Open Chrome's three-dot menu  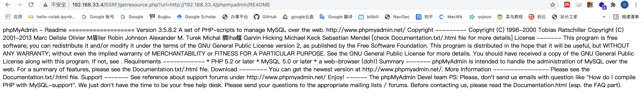[x=636, y=5]
